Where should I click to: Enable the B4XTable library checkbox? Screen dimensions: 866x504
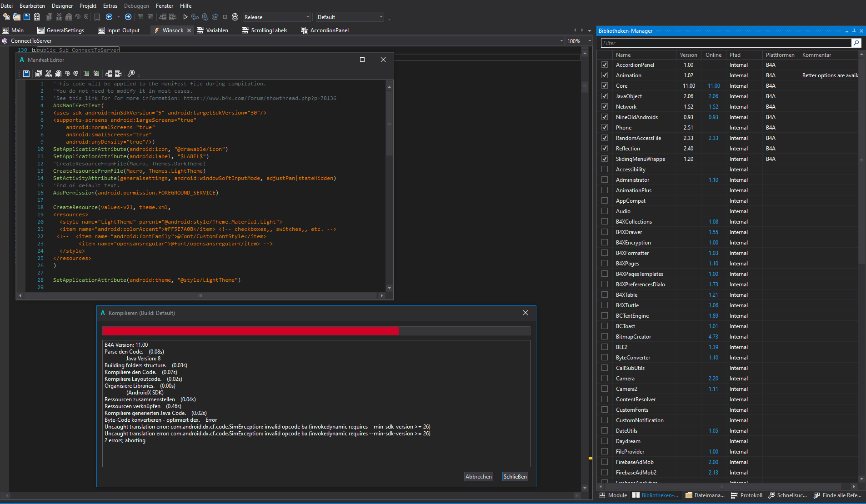[x=605, y=295]
